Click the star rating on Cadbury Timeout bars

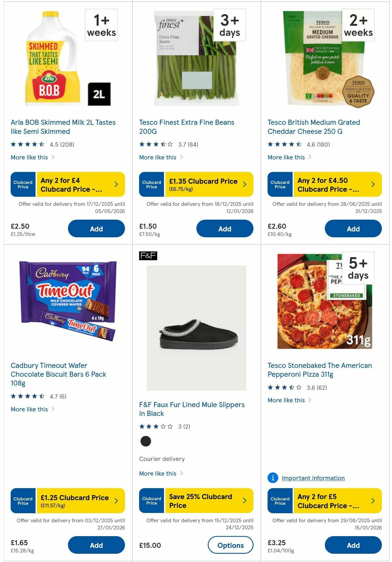tap(27, 396)
